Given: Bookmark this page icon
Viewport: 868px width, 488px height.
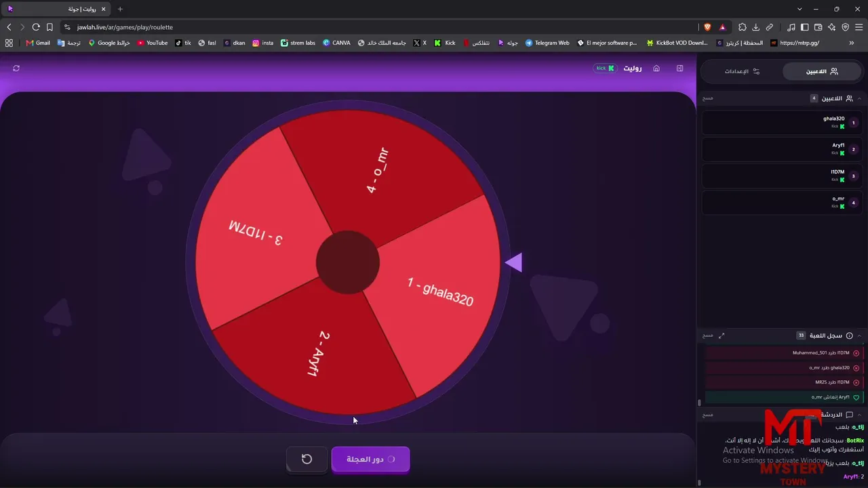Looking at the screenshot, I should (x=50, y=27).
